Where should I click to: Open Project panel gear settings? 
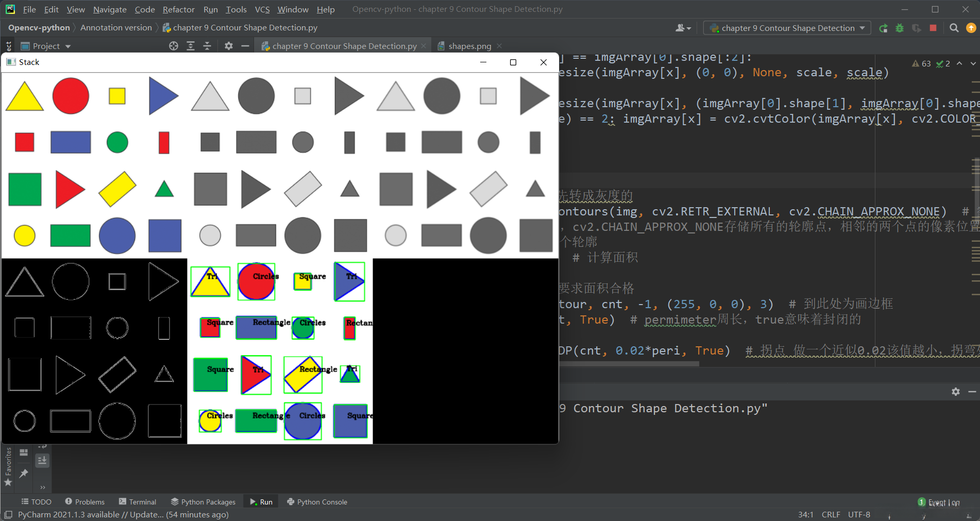[x=229, y=46]
